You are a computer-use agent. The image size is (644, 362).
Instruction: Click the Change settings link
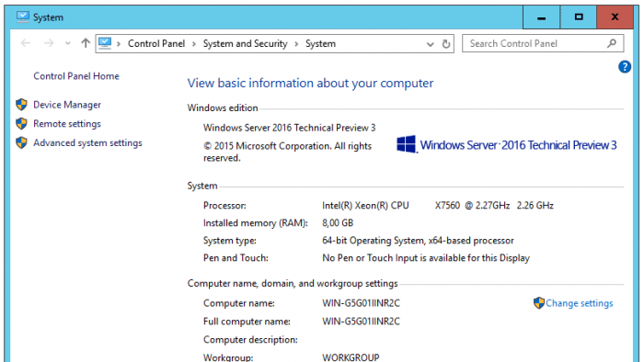coord(579,303)
